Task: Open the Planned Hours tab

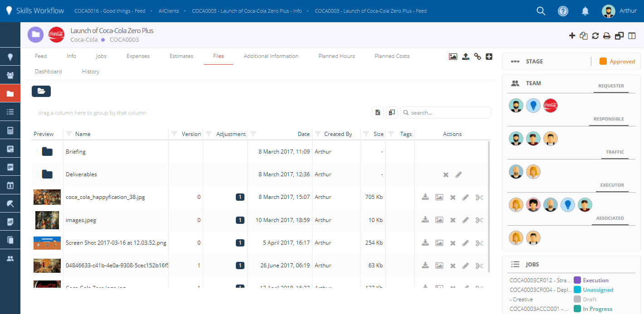Action: coord(337,56)
